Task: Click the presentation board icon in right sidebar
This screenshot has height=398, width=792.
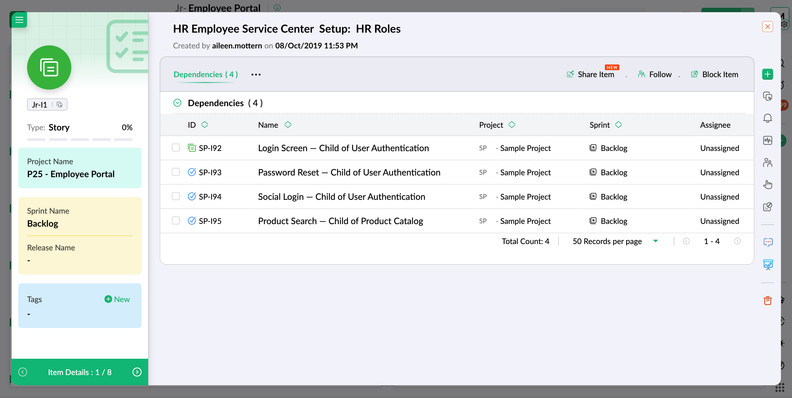Action: pyautogui.click(x=768, y=265)
